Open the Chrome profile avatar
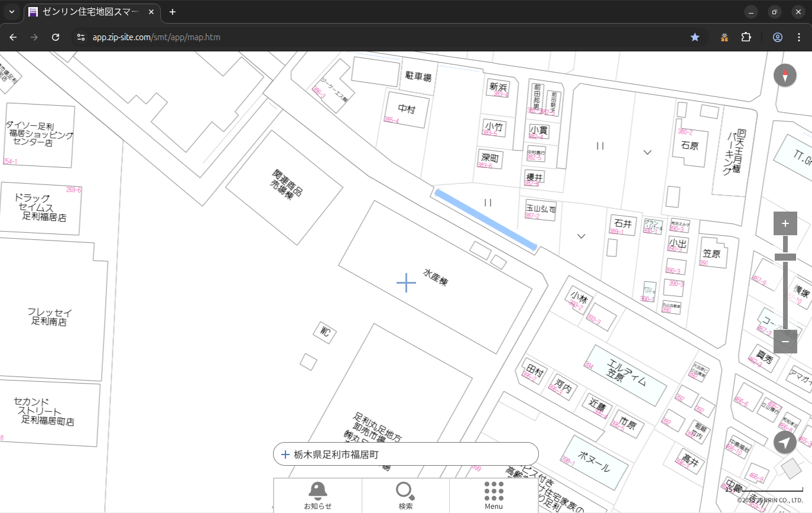Screen dimensions: 812x513 tap(778, 37)
